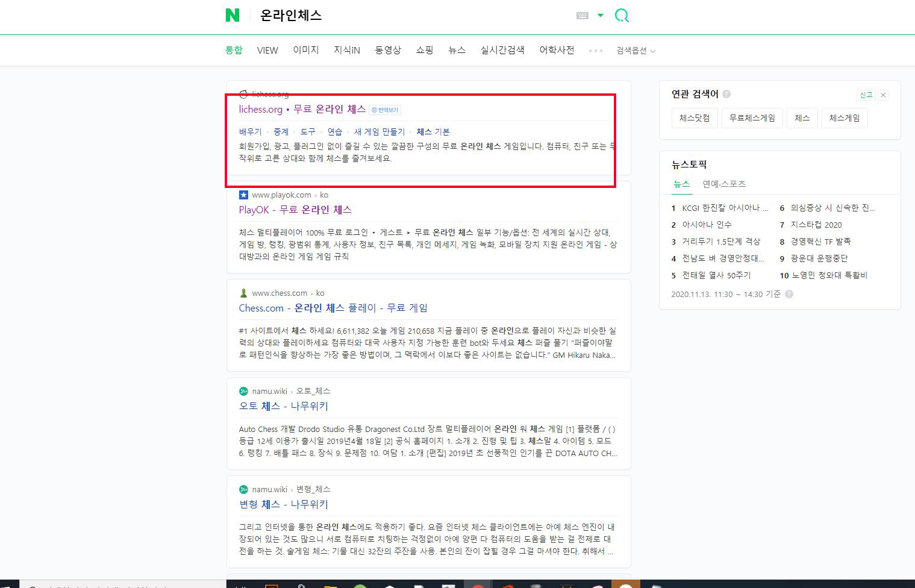
Task: Expand the search history dropdown arrow
Action: tap(601, 16)
